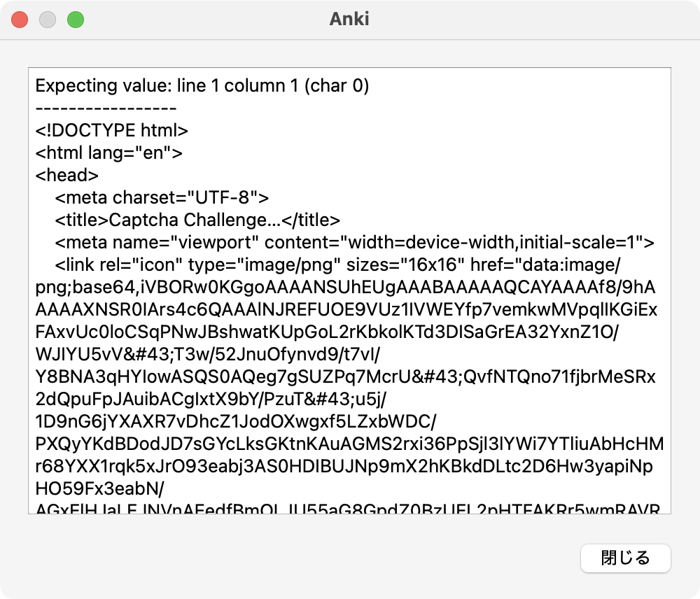Click the green zoom window button

[76, 20]
